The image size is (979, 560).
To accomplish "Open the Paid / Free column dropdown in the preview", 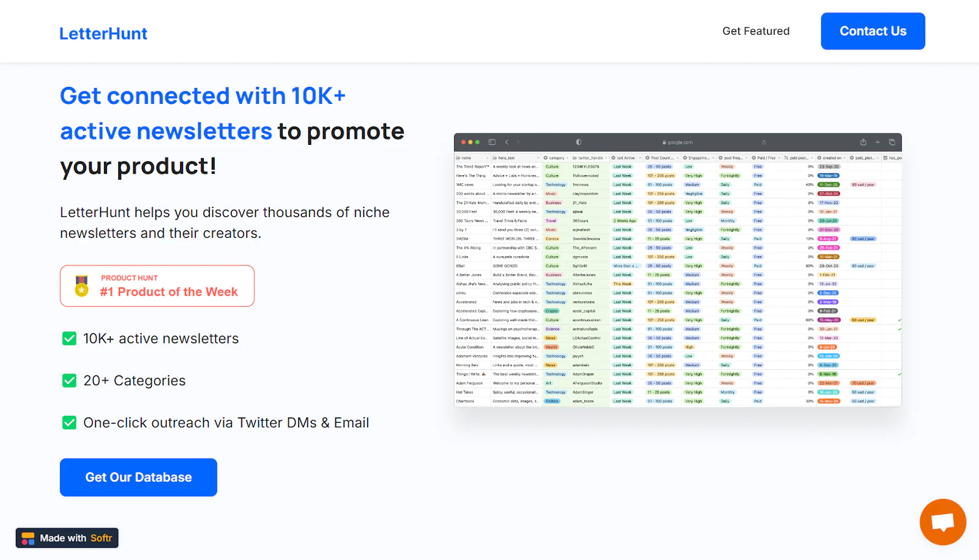I will 779,158.
